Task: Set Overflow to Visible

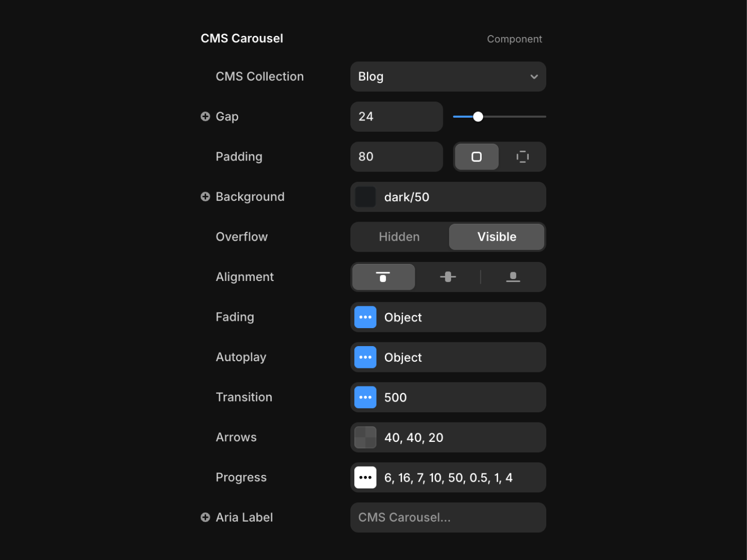Action: [x=496, y=237]
